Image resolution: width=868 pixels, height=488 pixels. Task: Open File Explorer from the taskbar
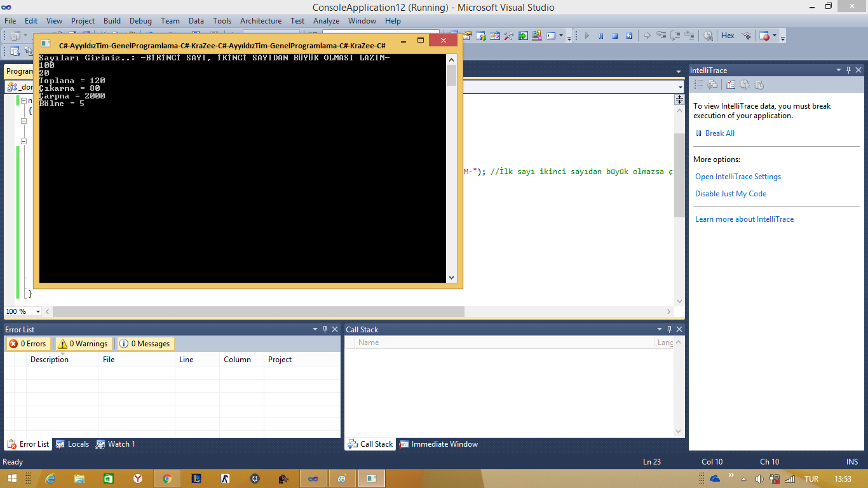(x=79, y=478)
